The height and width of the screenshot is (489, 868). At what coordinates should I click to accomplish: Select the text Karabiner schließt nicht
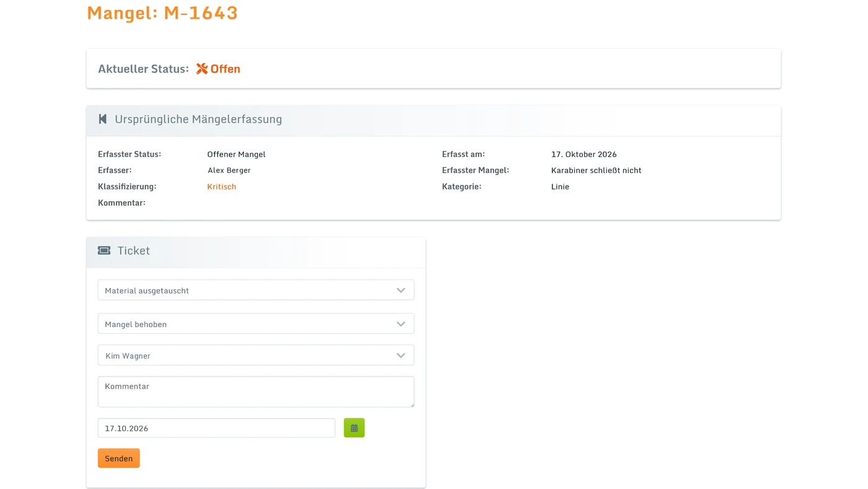pos(596,170)
